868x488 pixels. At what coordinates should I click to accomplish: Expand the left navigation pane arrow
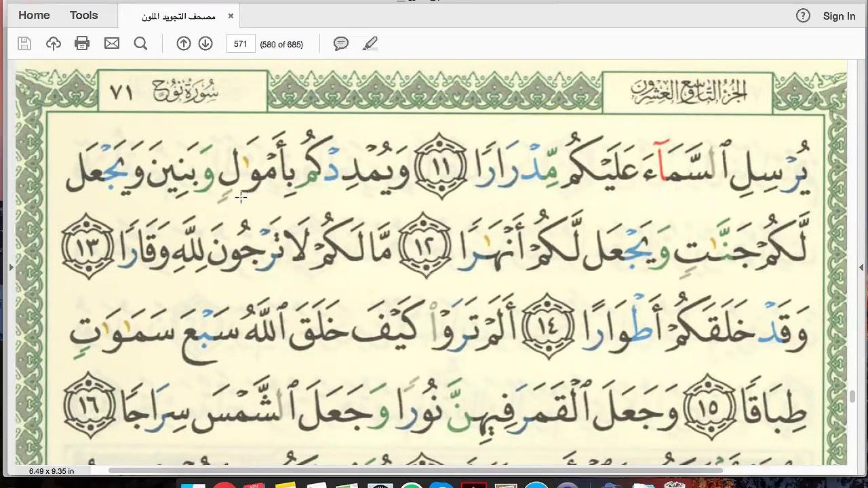pyautogui.click(x=10, y=268)
